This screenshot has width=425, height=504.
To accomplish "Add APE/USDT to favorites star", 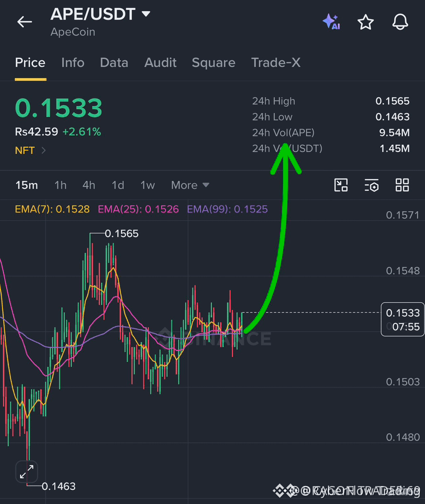I will tap(365, 22).
